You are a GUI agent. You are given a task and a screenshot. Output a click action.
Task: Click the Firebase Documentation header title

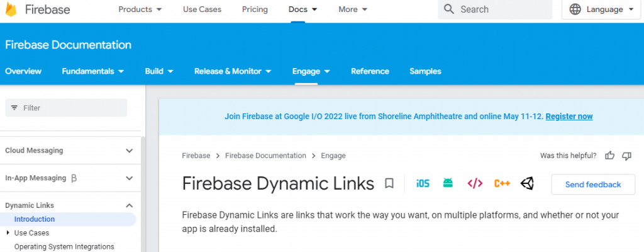coord(68,45)
